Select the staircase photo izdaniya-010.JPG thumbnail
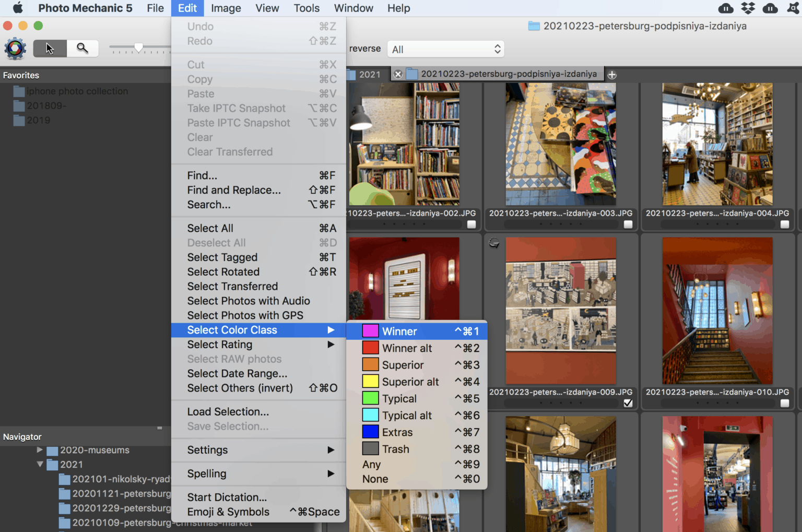This screenshot has width=802, height=532. click(x=717, y=311)
